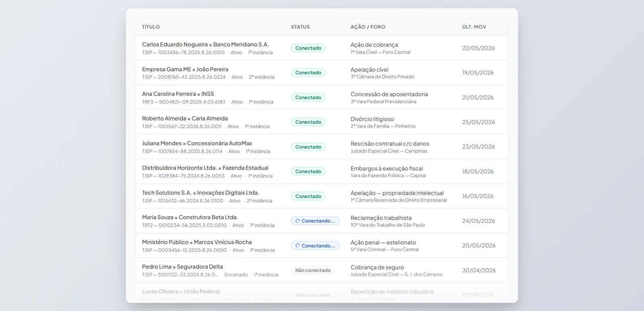This screenshot has width=644, height=311.
Task: Click 'Encerrado' label in Pedro Lima row
Action: point(236,275)
